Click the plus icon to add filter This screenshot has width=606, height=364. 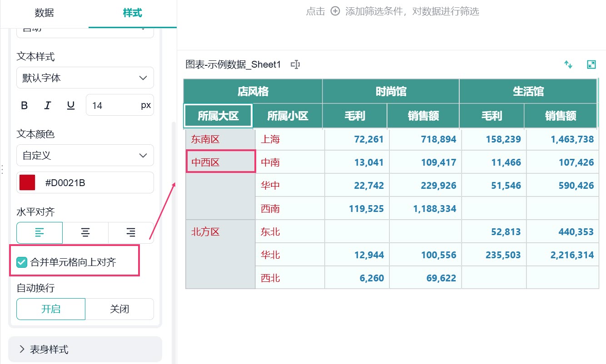tap(335, 11)
